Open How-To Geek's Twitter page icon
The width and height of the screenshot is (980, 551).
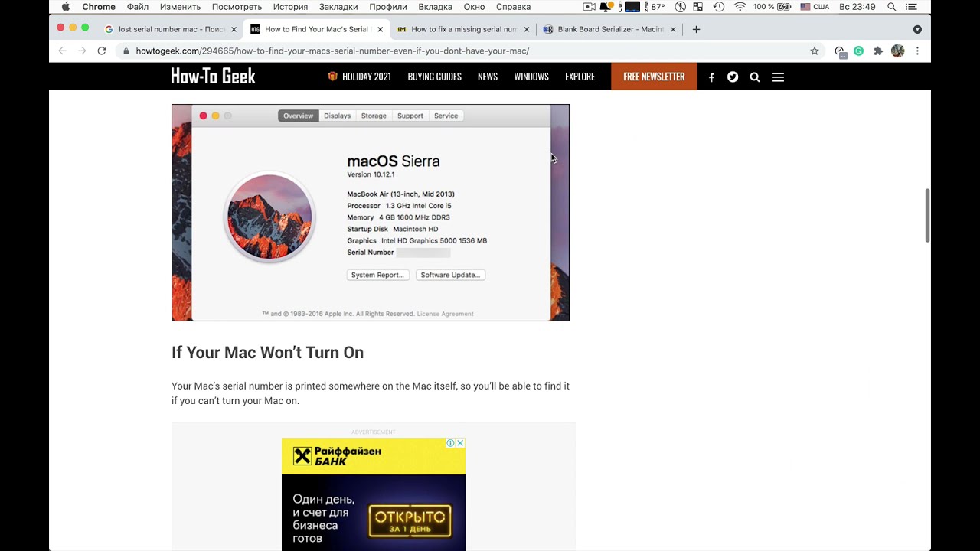coord(733,77)
